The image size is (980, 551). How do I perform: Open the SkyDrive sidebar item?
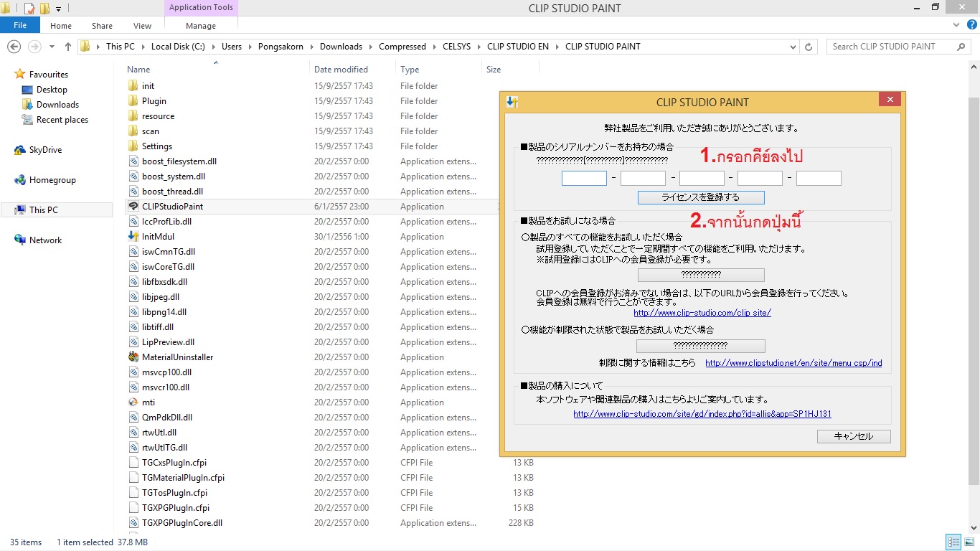tap(38, 150)
